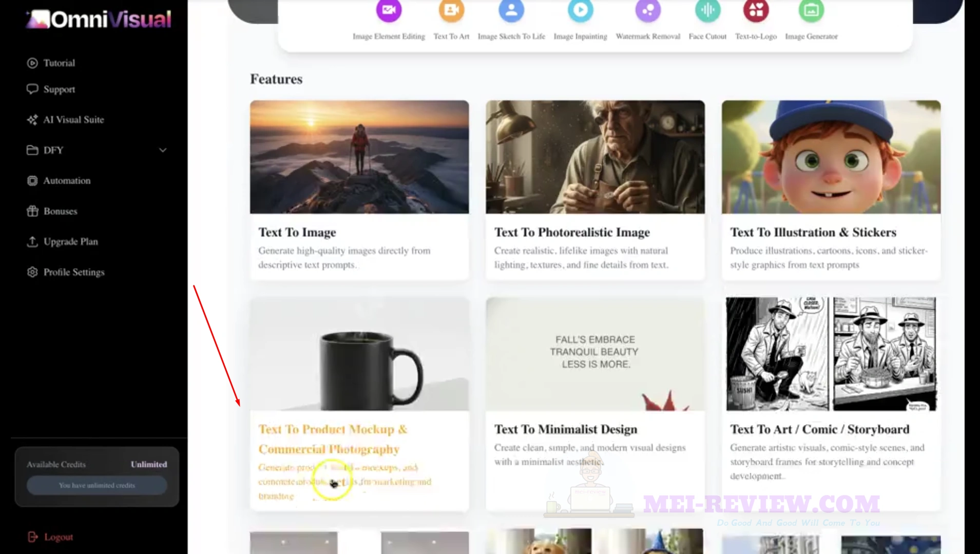Click the OmniVisual logo
This screenshot has width=980, height=554.
(99, 20)
